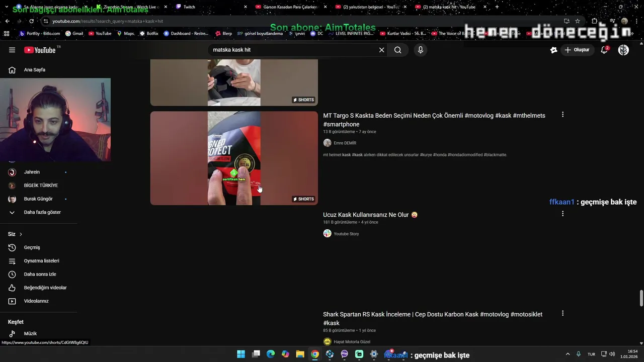Viewport: 644px width, 362px height.
Task: Open YouTube notifications bell
Action: tap(604, 50)
